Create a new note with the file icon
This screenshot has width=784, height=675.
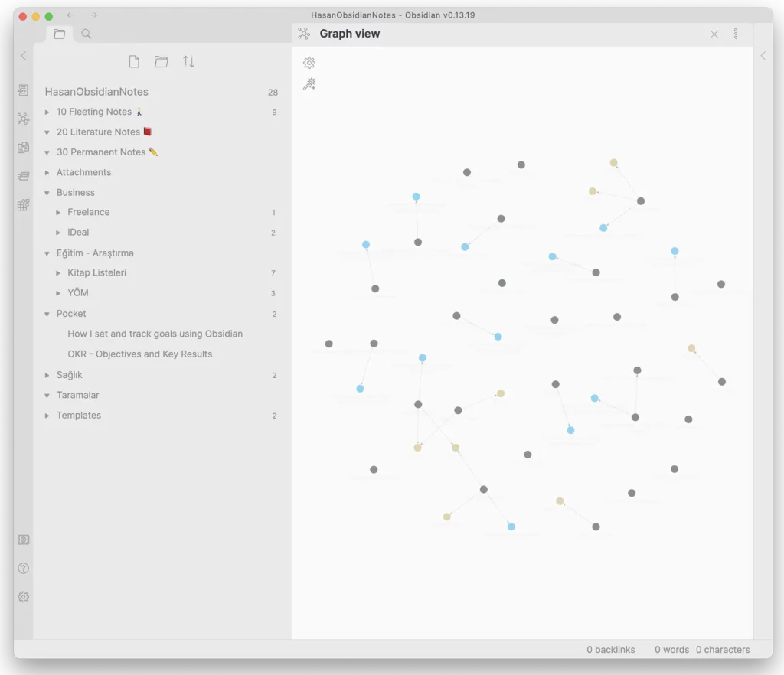[134, 62]
